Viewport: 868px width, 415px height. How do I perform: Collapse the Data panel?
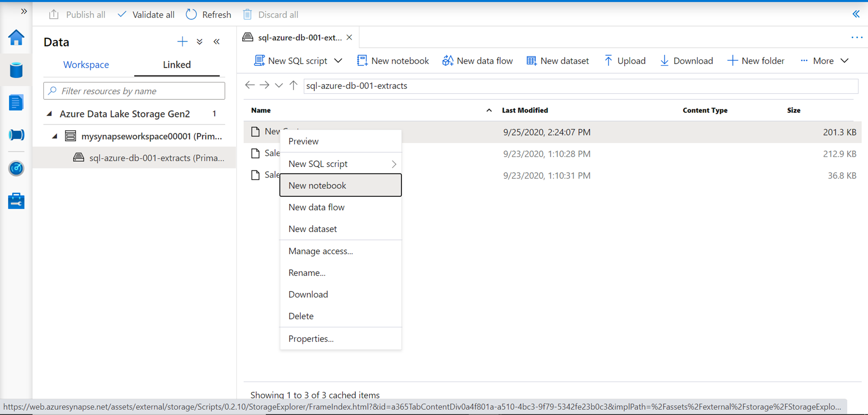217,42
